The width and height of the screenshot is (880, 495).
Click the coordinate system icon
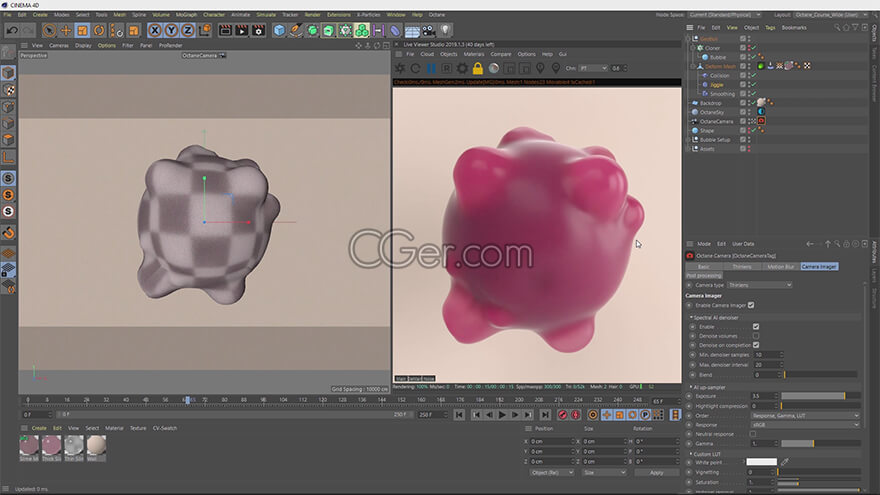click(x=205, y=30)
